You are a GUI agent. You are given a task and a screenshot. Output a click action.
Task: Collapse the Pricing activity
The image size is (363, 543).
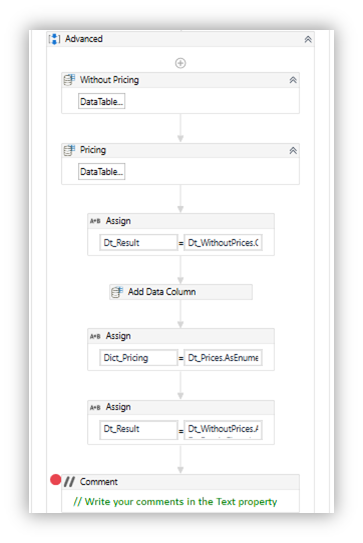(293, 151)
